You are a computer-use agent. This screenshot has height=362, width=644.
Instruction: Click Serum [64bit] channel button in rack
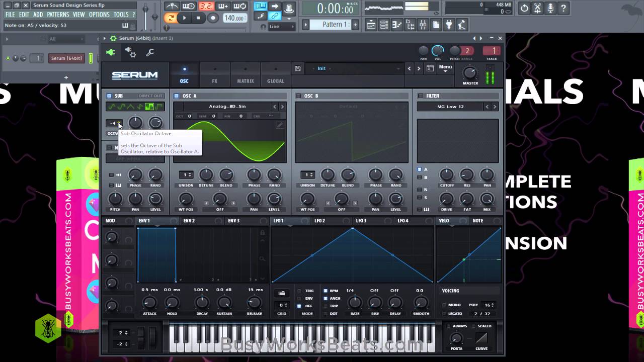click(66, 58)
